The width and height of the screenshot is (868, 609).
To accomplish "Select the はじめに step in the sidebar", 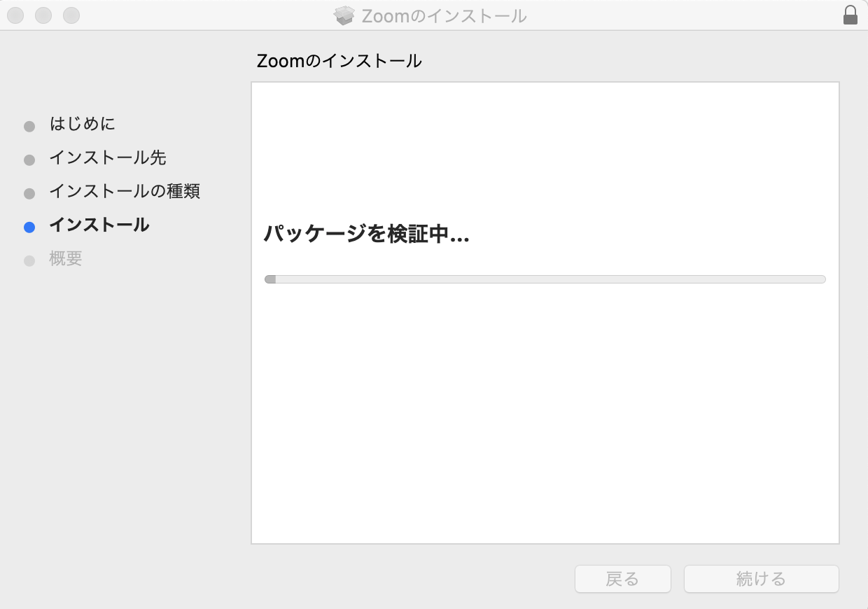I will click(x=83, y=124).
